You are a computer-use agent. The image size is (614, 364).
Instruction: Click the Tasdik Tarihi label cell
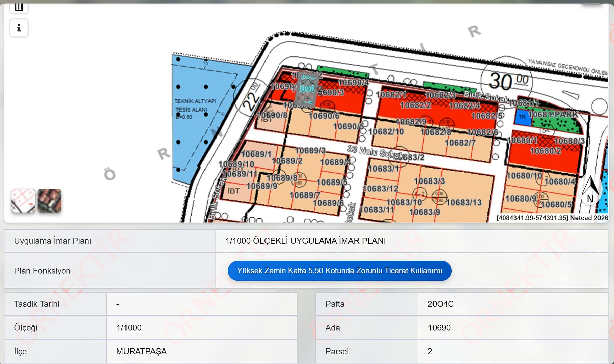click(55, 304)
